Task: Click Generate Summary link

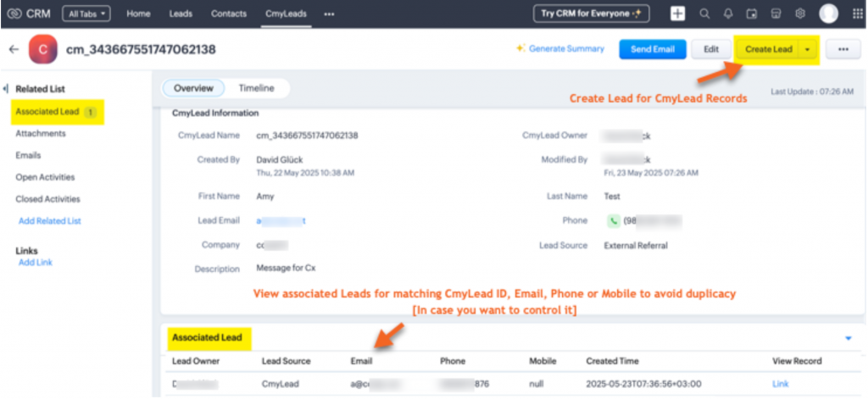Action: (559, 49)
